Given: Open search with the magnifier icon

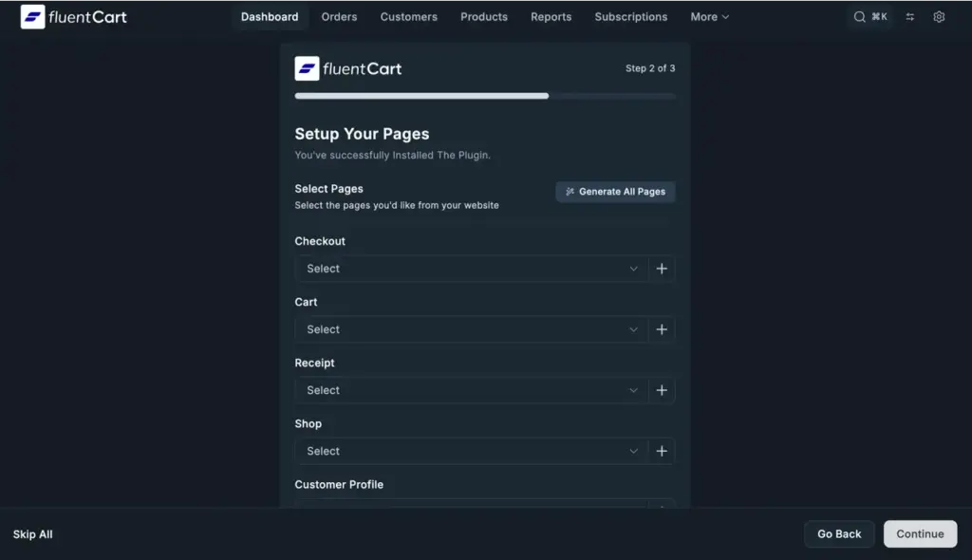Looking at the screenshot, I should pyautogui.click(x=860, y=17).
